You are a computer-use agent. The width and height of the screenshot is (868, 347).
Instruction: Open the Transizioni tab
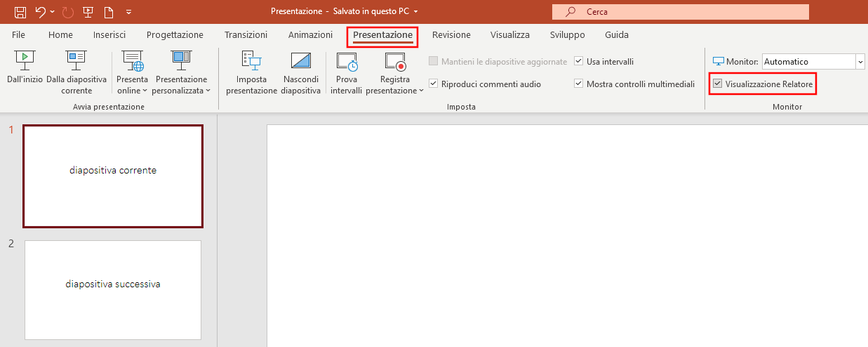[246, 35]
